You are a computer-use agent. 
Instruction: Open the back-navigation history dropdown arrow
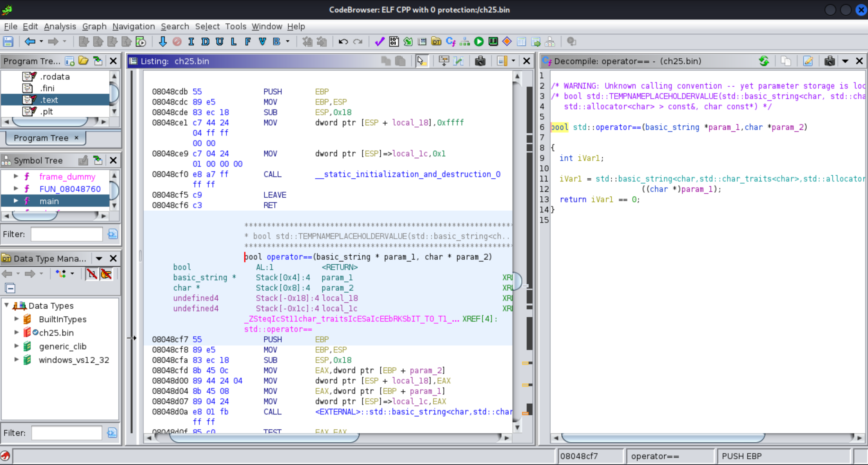41,42
